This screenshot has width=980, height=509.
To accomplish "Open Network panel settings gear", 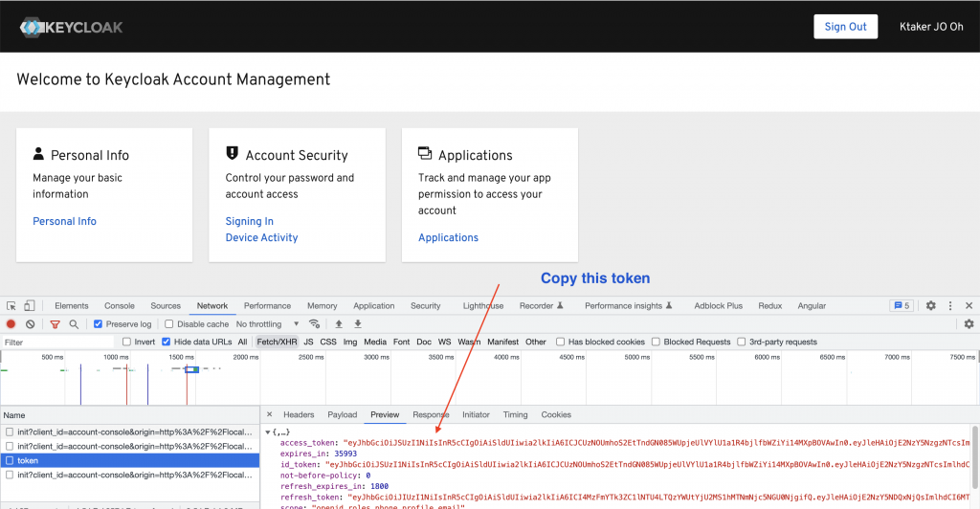I will coord(969,324).
